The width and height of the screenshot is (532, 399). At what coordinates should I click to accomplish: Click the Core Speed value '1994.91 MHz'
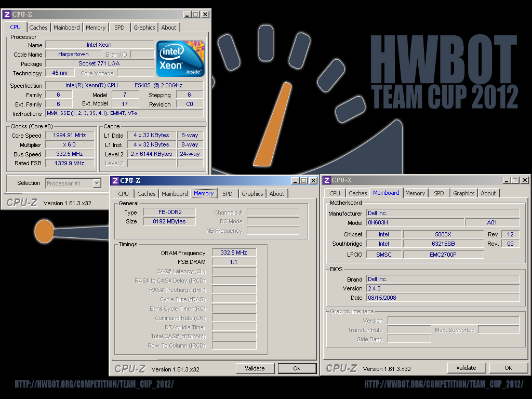pyautogui.click(x=70, y=136)
